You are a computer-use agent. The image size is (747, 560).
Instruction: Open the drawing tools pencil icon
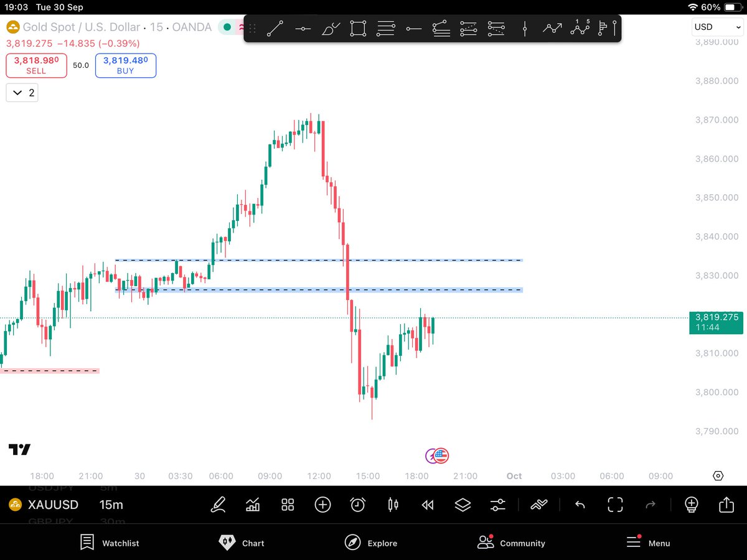point(218,505)
